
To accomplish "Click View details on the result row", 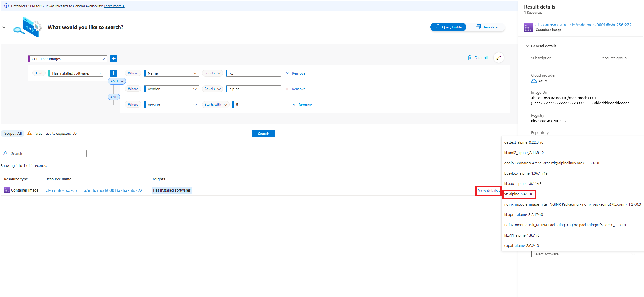I will pyautogui.click(x=488, y=190).
